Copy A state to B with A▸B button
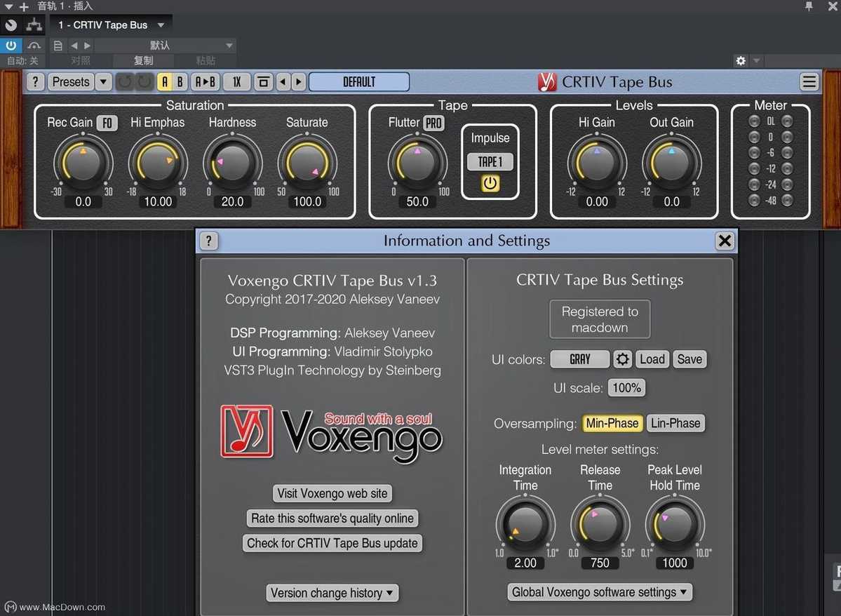The image size is (841, 616). coord(206,82)
